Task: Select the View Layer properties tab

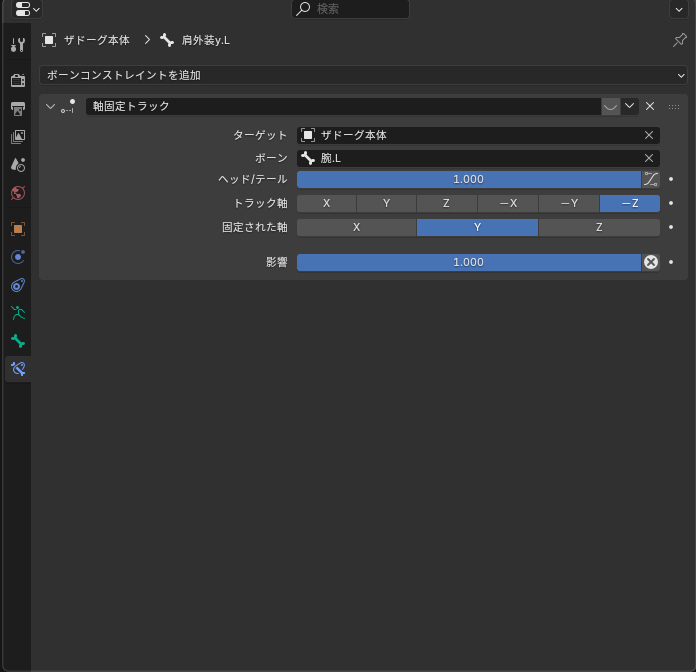Action: [x=18, y=136]
